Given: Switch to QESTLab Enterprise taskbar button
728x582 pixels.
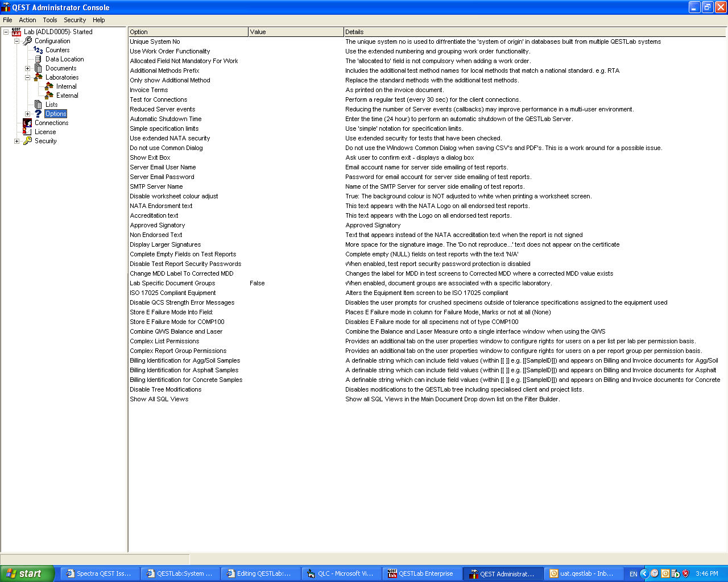Looking at the screenshot, I should coord(421,573).
